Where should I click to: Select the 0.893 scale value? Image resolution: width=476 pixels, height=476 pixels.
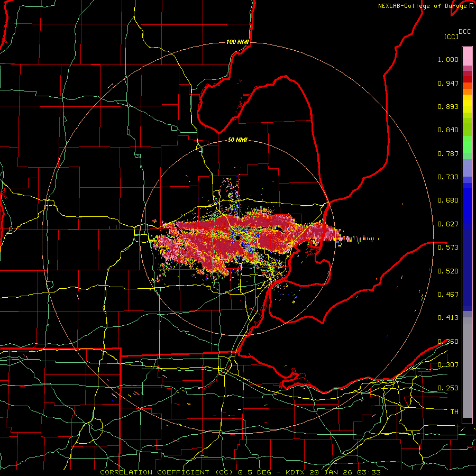448,106
